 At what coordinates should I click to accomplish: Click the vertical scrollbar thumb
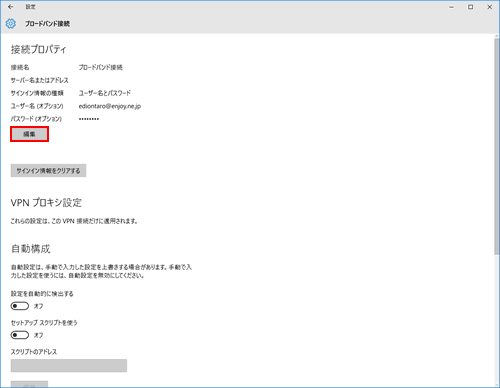497,147
